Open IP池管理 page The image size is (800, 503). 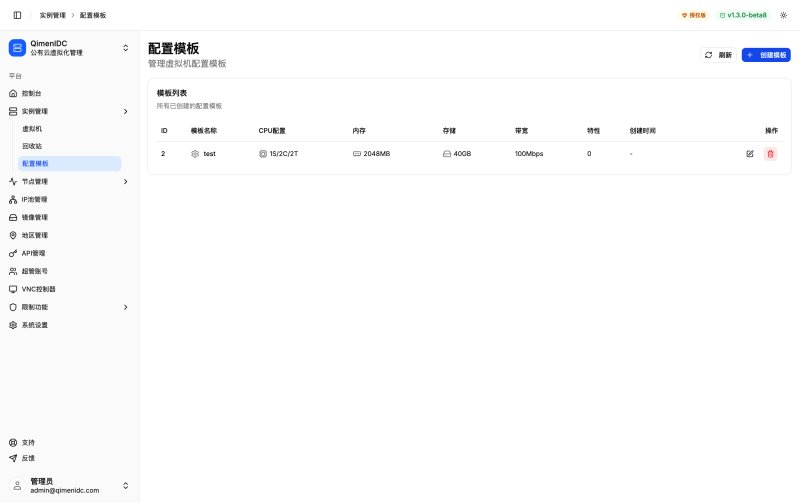68,199
